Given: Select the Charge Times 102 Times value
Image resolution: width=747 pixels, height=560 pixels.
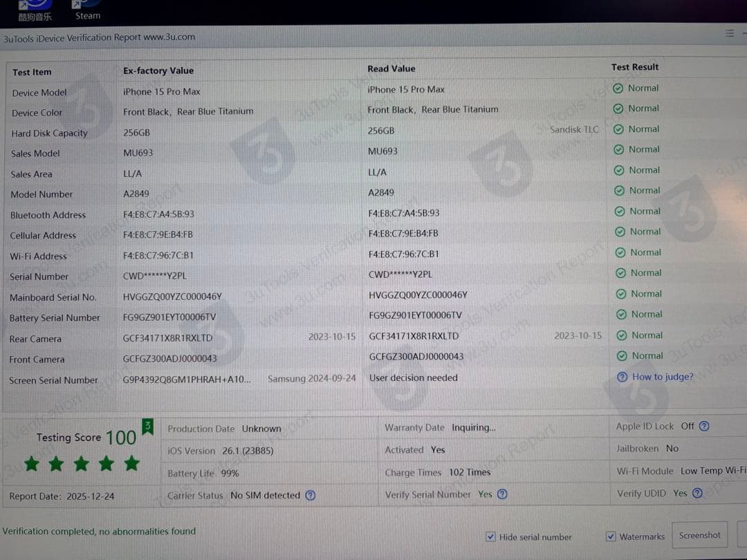Looking at the screenshot, I should pos(470,472).
